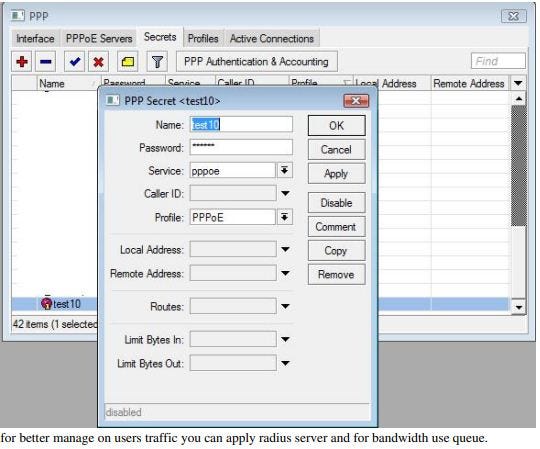Click the Password input field
The width and height of the screenshot is (540, 449).
click(241, 147)
